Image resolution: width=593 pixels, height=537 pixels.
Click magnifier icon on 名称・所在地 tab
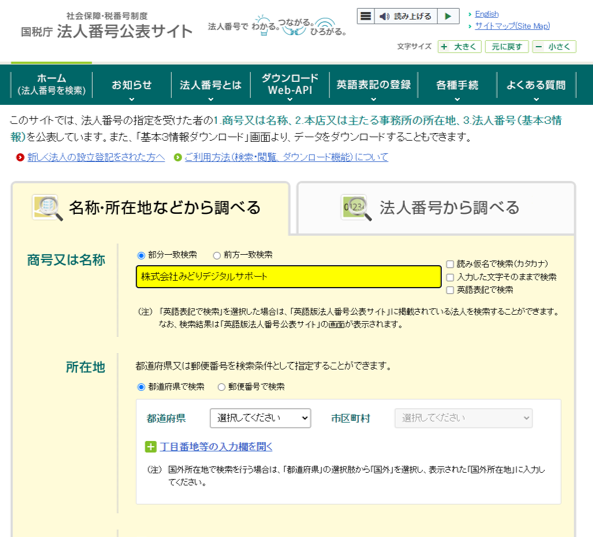48,208
